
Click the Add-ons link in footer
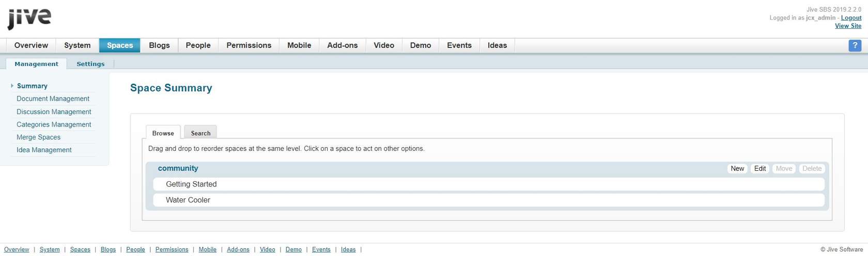point(238,249)
